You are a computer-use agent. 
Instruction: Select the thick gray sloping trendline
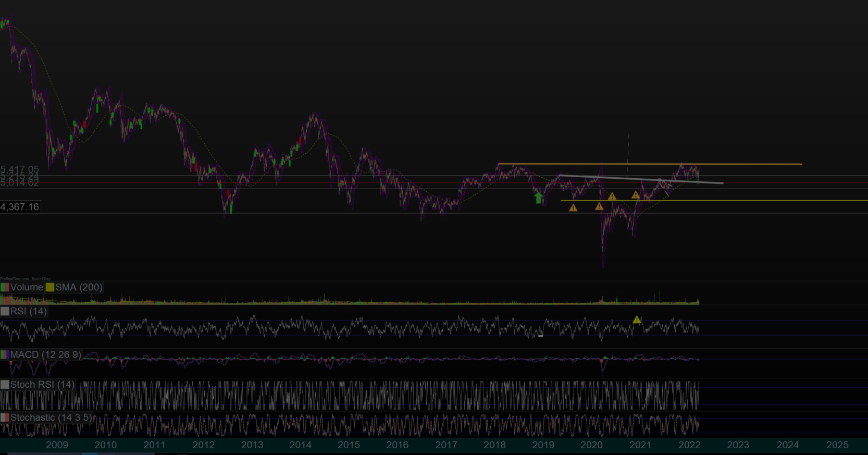641,179
